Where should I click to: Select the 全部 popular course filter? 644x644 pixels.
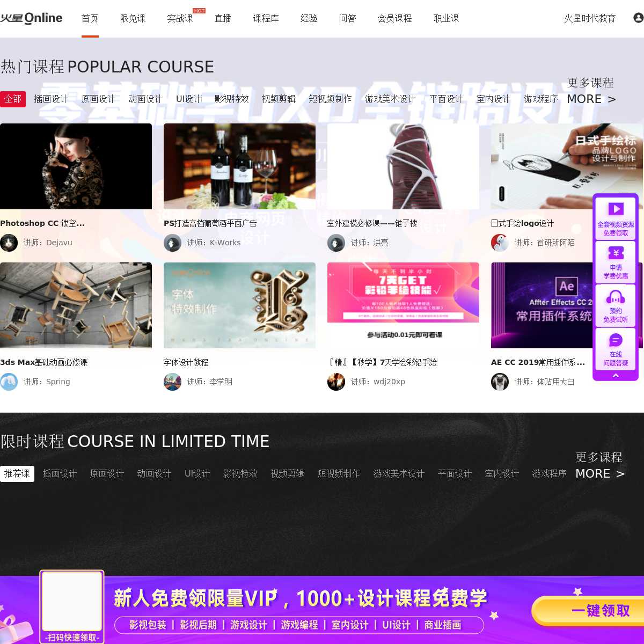click(x=13, y=99)
